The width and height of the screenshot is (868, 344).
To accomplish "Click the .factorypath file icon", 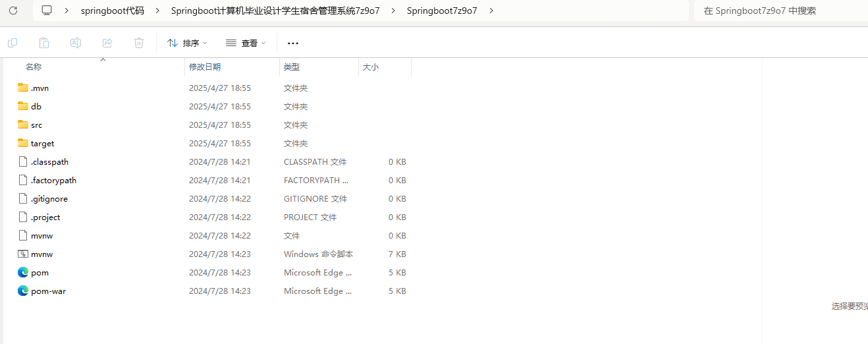I will pos(23,180).
